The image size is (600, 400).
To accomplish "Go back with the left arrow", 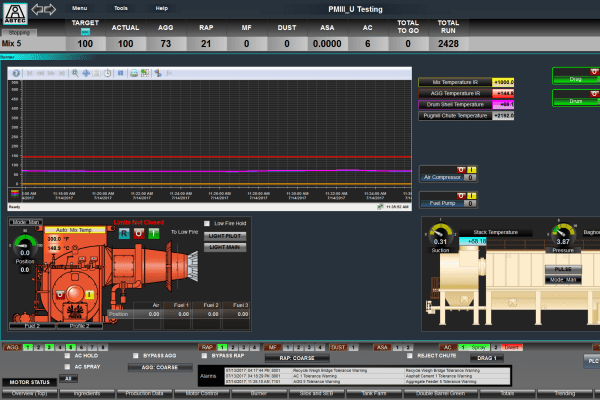I will coord(37,9).
